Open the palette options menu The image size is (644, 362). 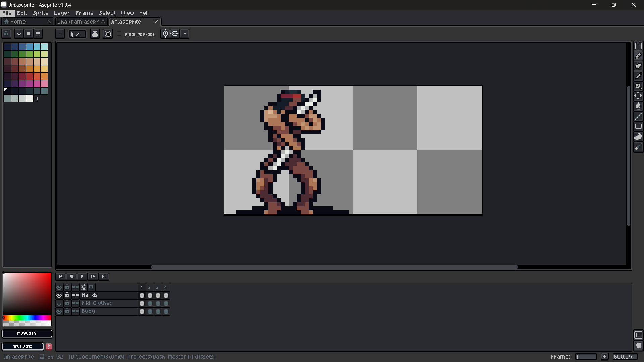pyautogui.click(x=38, y=34)
